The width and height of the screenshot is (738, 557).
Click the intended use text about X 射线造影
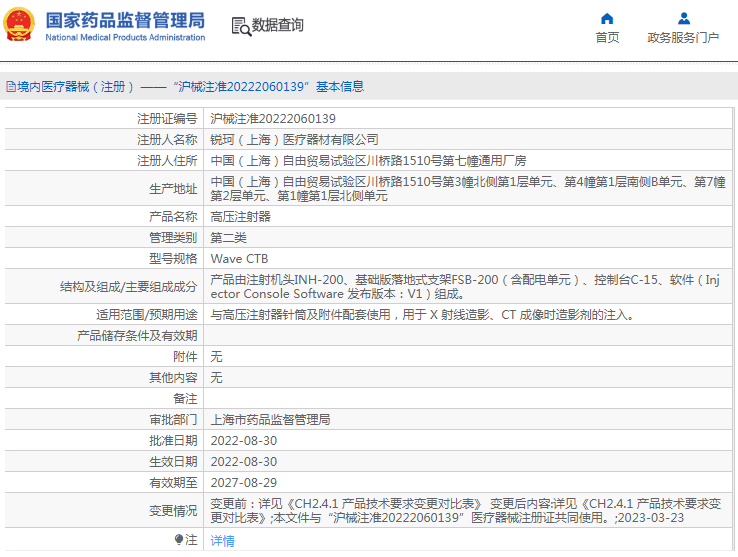pos(422,315)
